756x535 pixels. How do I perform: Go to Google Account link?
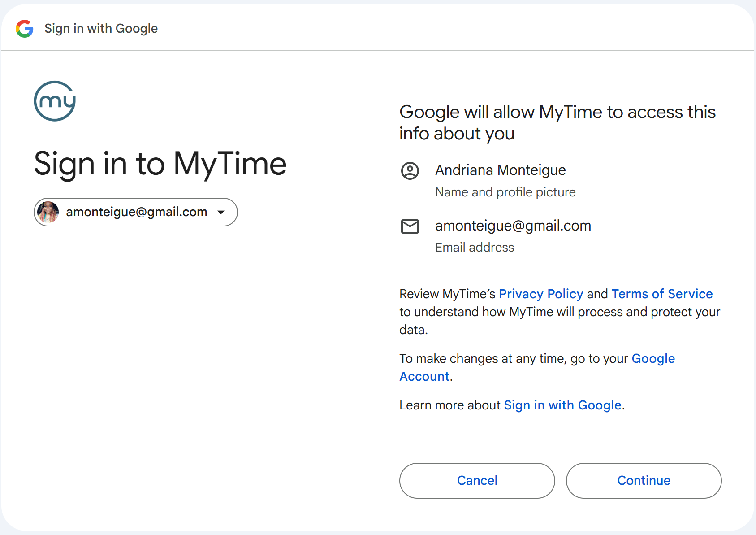537,367
